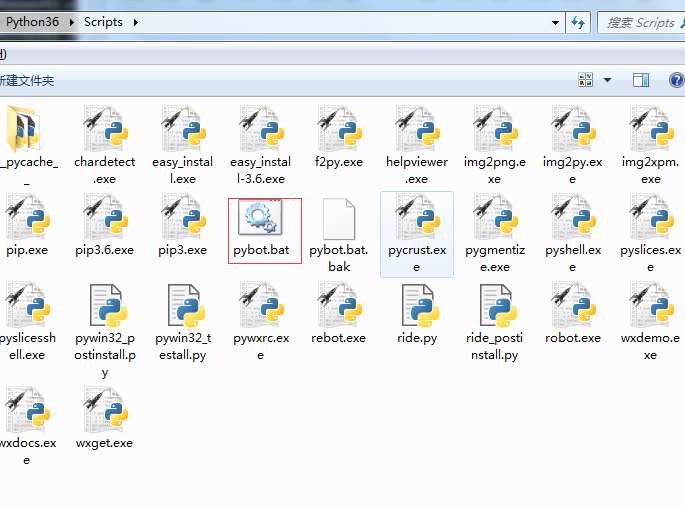The height and width of the screenshot is (508, 685).
Task: Select the pyslices.exe file icon
Action: pyautogui.click(x=650, y=217)
